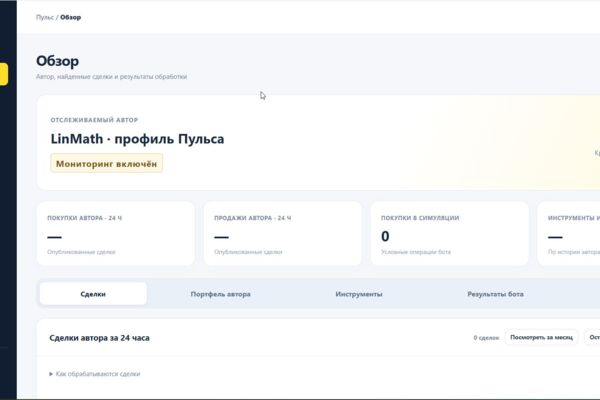Expand Как обрабатываются сделки section
Viewport: 600px width, 400px height.
(95, 374)
